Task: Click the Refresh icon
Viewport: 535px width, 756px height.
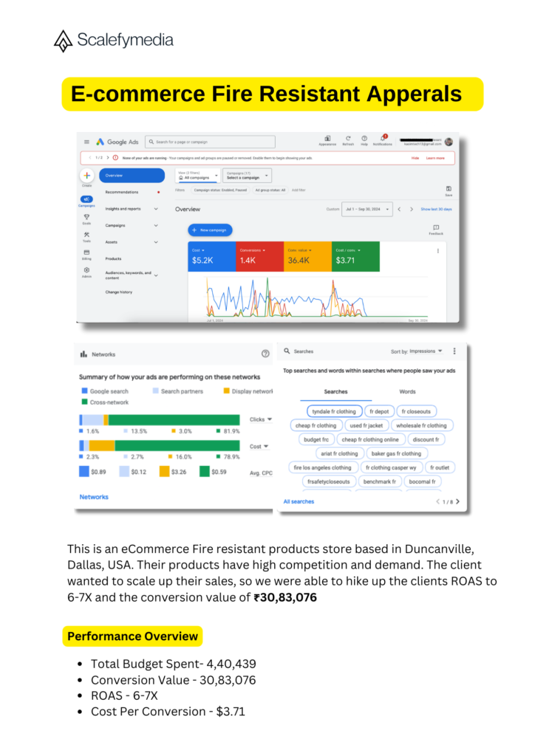Action: point(348,139)
